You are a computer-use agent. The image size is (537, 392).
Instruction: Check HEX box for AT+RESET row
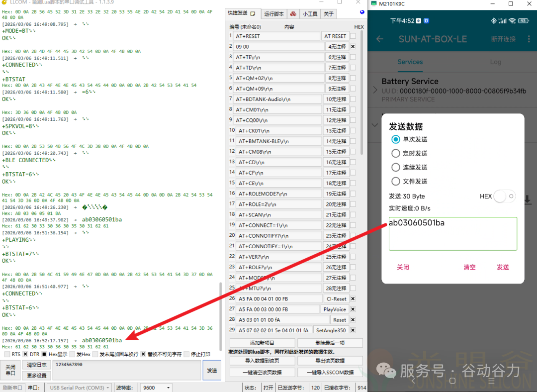pyautogui.click(x=353, y=36)
